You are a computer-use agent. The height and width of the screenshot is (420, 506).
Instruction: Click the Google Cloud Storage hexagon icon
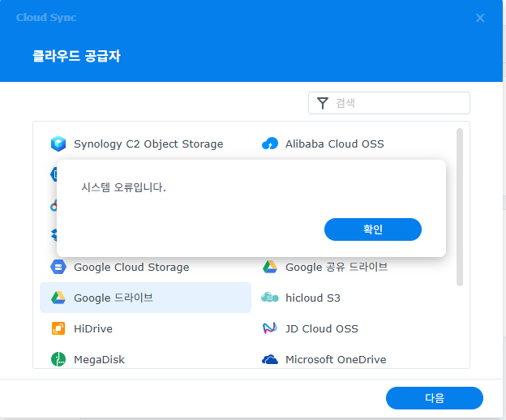click(x=58, y=267)
